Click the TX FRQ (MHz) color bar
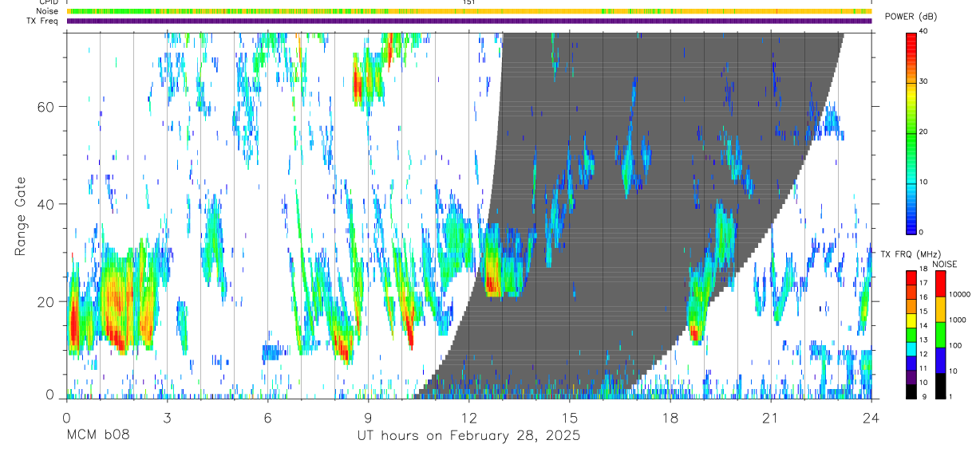 [x=911, y=334]
